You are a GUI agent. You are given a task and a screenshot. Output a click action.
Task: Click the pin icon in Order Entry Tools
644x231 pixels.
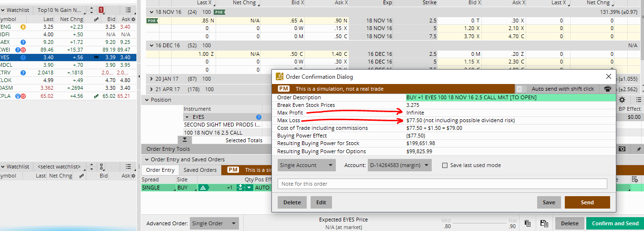click(x=638, y=149)
